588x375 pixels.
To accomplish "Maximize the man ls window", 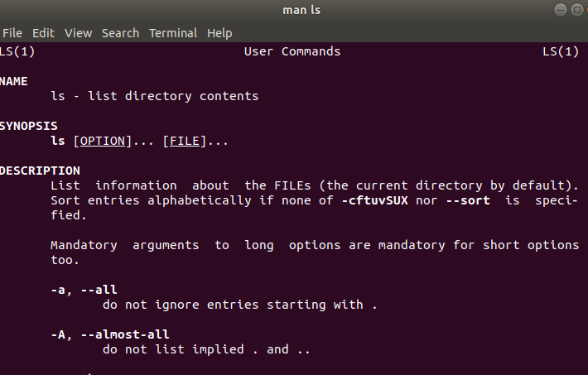I will tap(576, 10).
